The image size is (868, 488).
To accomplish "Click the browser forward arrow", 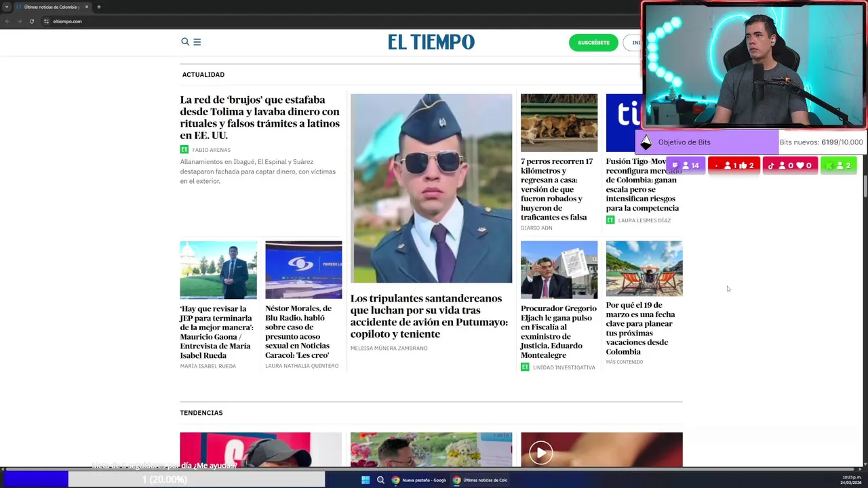I will 19,21.
